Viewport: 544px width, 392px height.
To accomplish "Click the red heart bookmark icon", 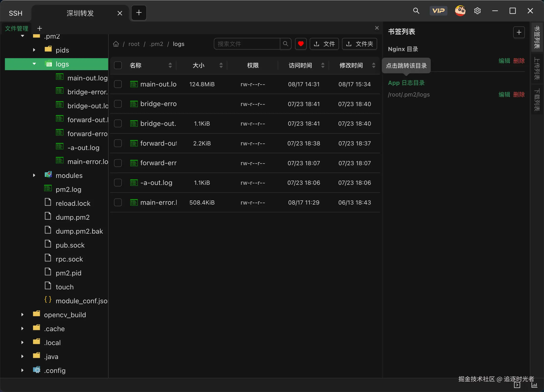I will [301, 44].
